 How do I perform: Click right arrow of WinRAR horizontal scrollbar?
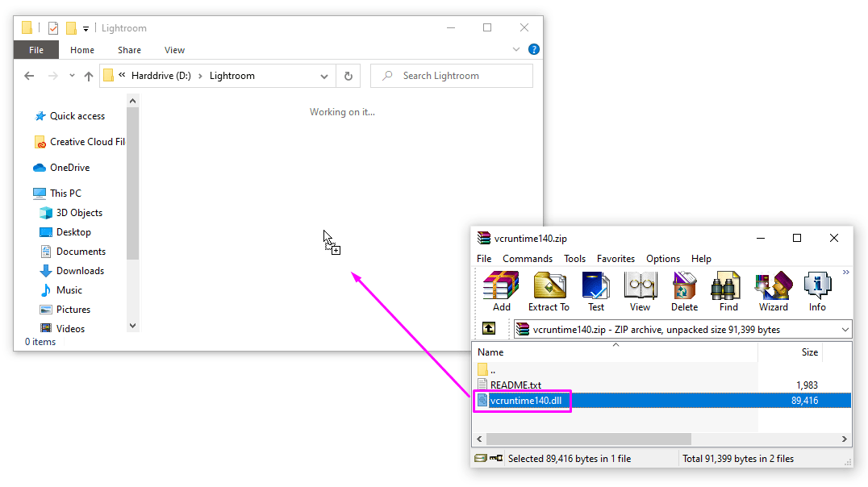click(x=844, y=439)
